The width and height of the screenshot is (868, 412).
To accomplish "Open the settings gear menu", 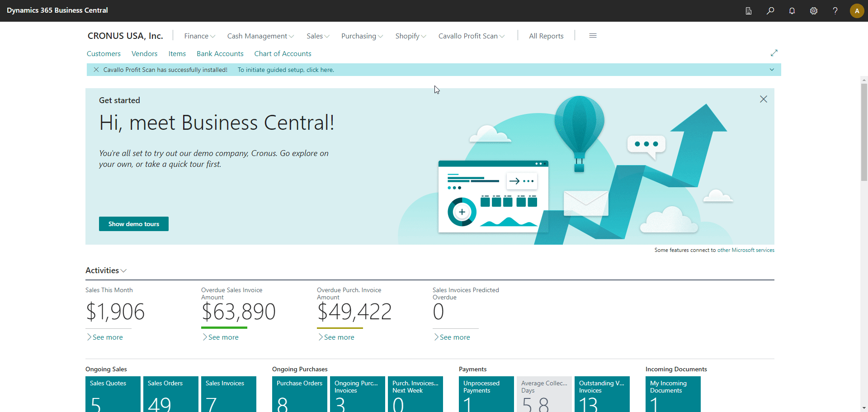I will point(814,11).
